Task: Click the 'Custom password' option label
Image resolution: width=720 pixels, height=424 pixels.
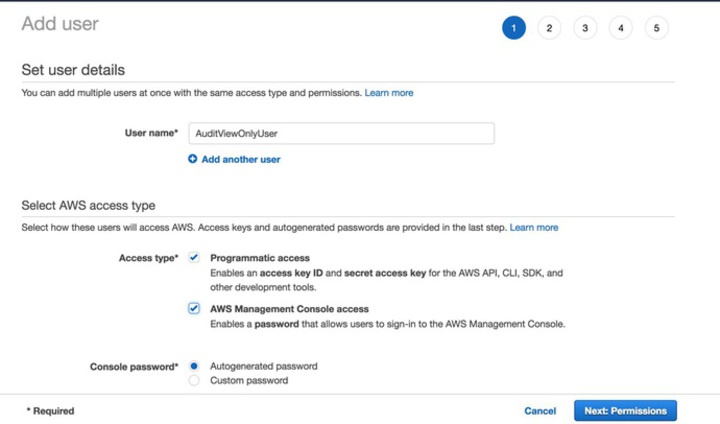Action: pyautogui.click(x=248, y=380)
